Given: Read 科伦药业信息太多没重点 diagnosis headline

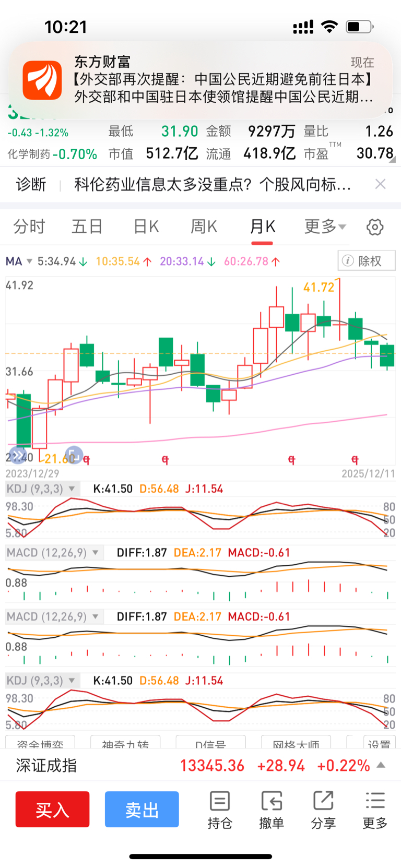Looking at the screenshot, I should pyautogui.click(x=213, y=184).
